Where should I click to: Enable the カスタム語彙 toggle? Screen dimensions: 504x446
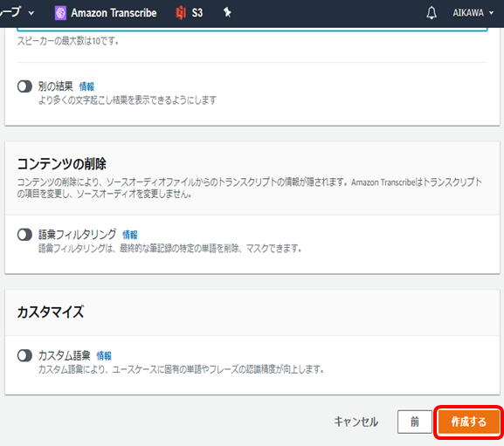pyautogui.click(x=24, y=355)
